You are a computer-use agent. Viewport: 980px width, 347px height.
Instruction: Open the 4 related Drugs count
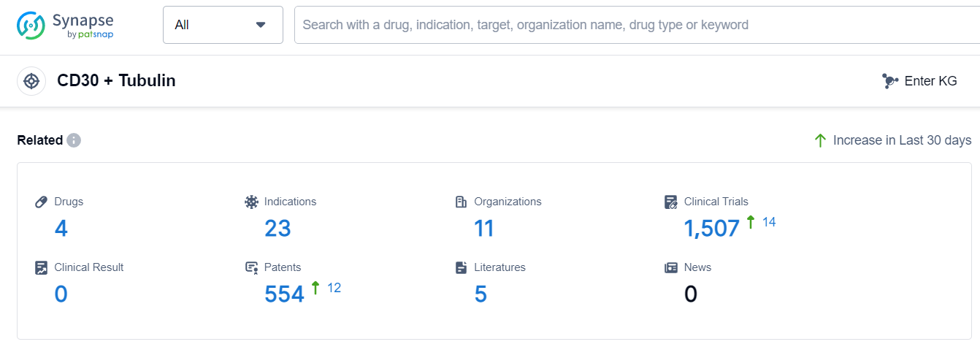61,229
